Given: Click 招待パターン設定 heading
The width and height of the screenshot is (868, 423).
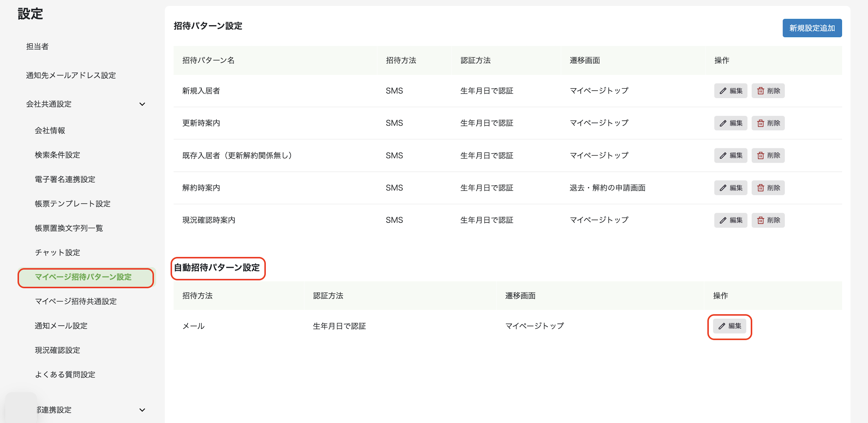Looking at the screenshot, I should click(208, 26).
